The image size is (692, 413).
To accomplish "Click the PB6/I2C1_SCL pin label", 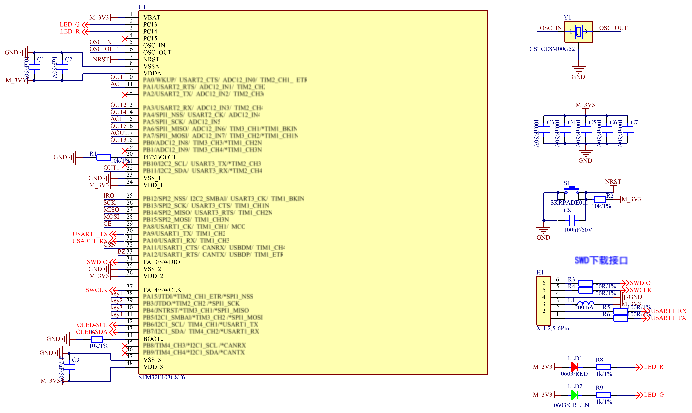I will click(201, 325).
